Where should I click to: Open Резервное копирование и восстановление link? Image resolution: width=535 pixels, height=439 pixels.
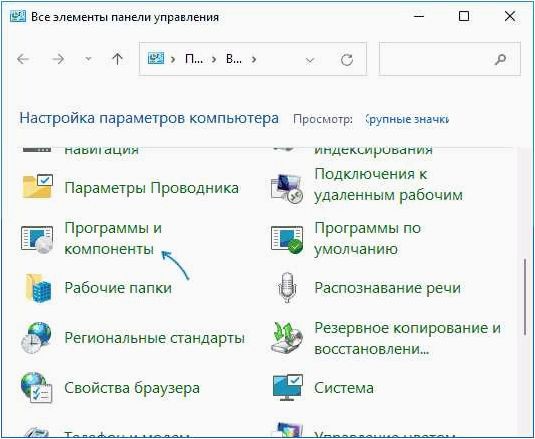tap(407, 338)
